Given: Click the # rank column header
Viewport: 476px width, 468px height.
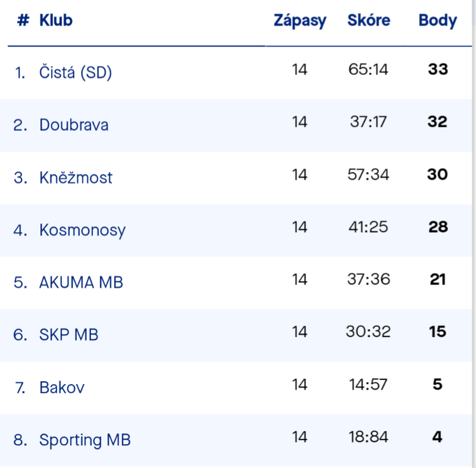Looking at the screenshot, I should click(x=23, y=20).
